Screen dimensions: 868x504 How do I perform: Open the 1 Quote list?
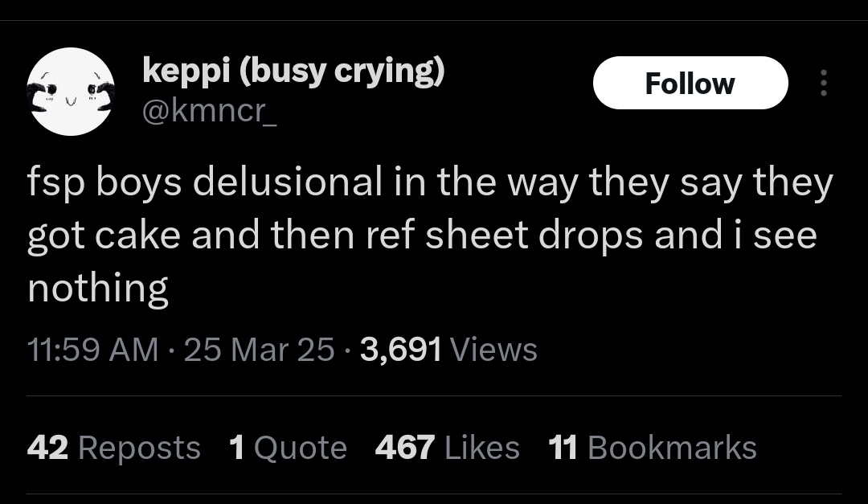click(x=288, y=448)
